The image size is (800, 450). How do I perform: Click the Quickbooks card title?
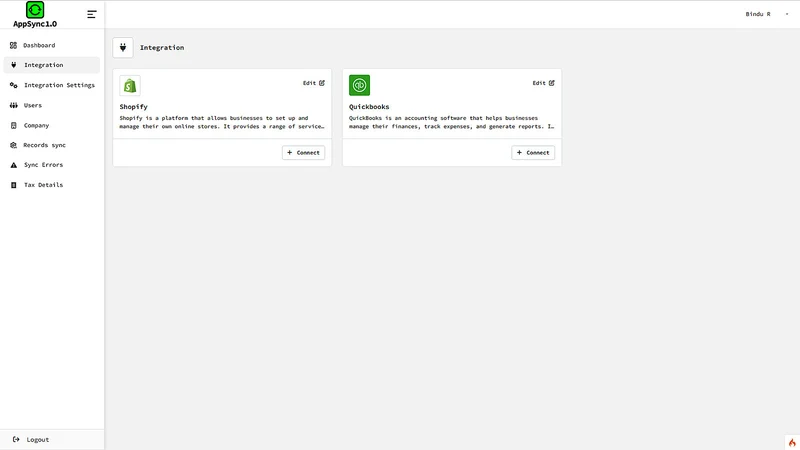pos(369,107)
